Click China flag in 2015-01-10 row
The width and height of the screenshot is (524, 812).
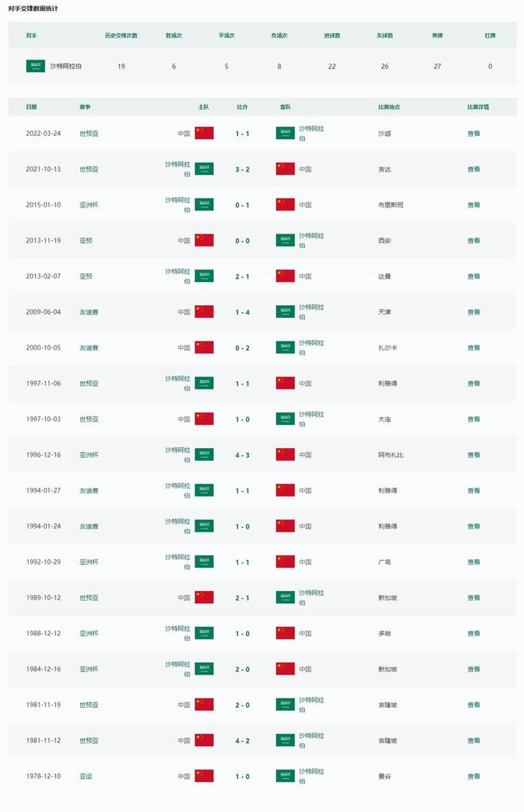[285, 205]
